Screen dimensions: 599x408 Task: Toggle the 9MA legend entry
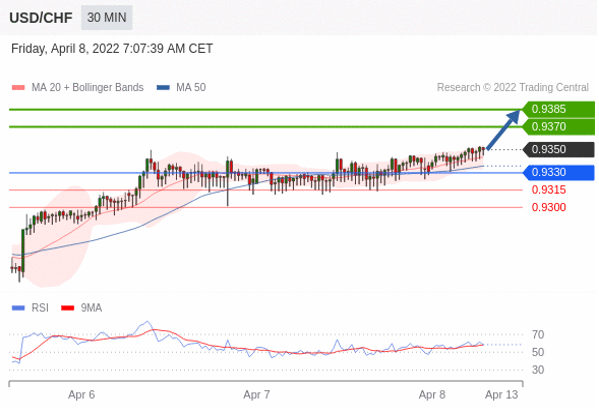click(x=81, y=308)
